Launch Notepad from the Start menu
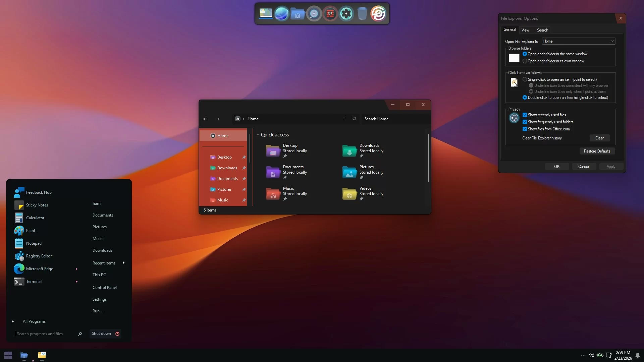This screenshot has height=362, width=644. pos(46,243)
